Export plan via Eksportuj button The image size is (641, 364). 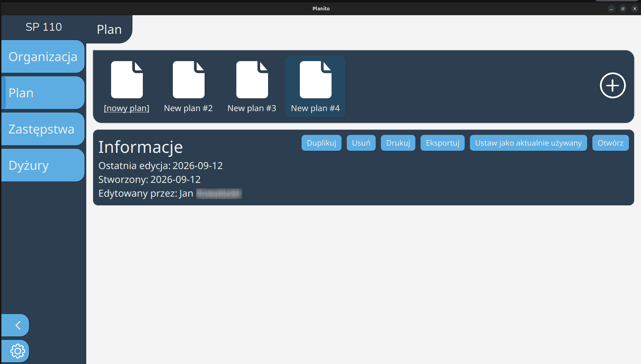tap(443, 143)
